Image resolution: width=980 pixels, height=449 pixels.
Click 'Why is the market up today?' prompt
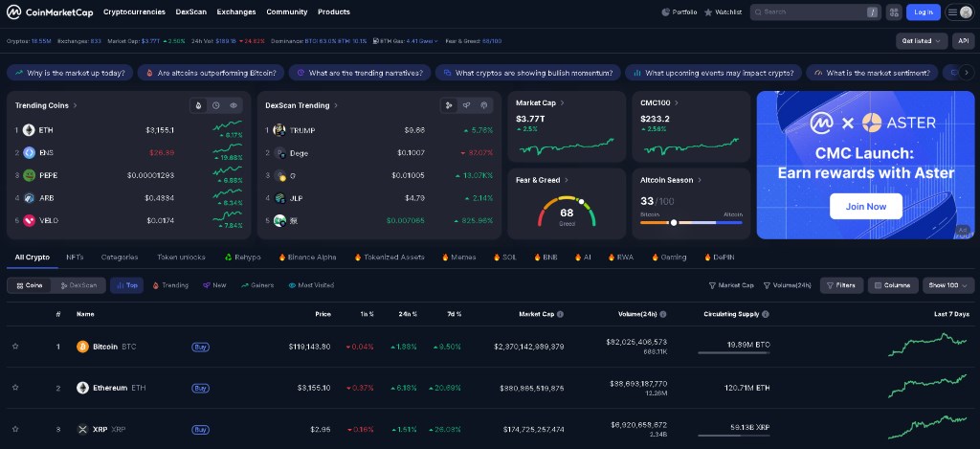pyautogui.click(x=70, y=73)
